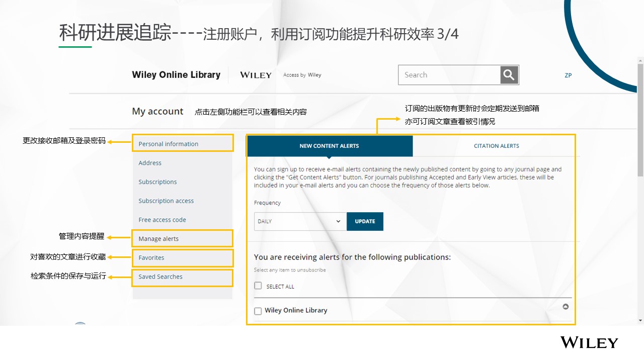The image size is (644, 362).
Task: Click the search magnifier icon
Action: pyautogui.click(x=509, y=74)
